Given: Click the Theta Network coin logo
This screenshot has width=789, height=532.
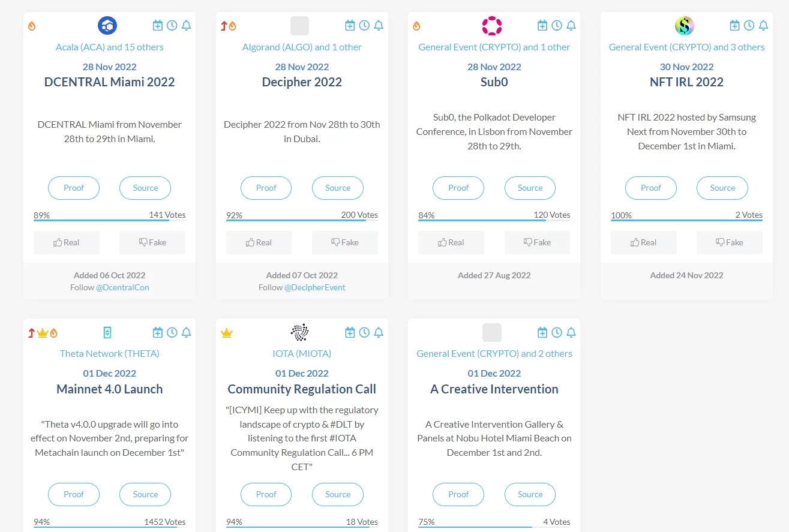Looking at the screenshot, I should point(107,332).
